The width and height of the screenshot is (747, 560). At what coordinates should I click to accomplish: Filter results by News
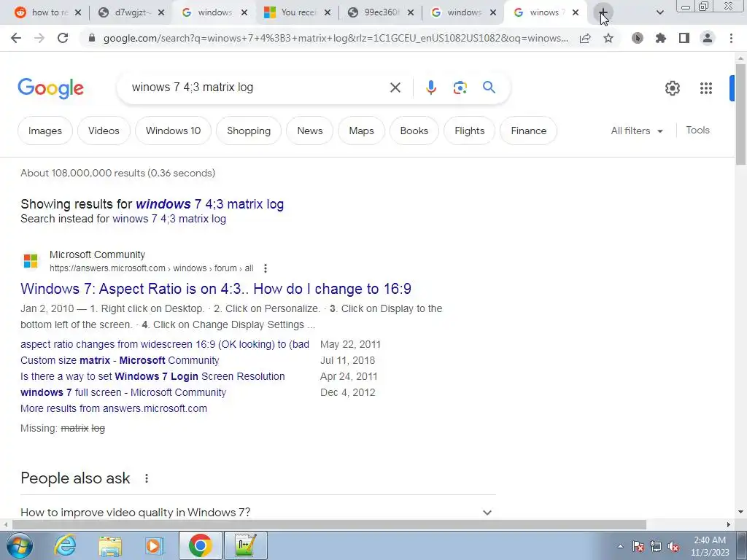(x=309, y=131)
